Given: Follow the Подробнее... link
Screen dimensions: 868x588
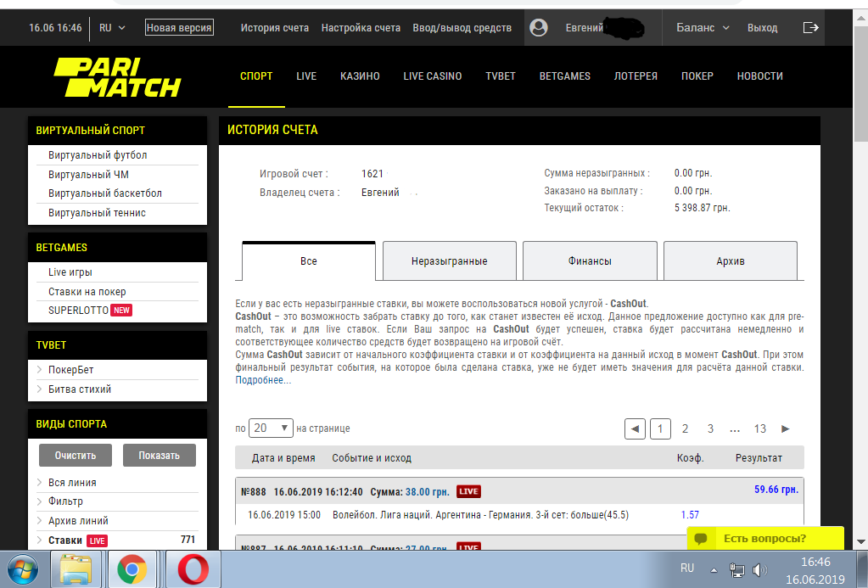Looking at the screenshot, I should tap(263, 380).
